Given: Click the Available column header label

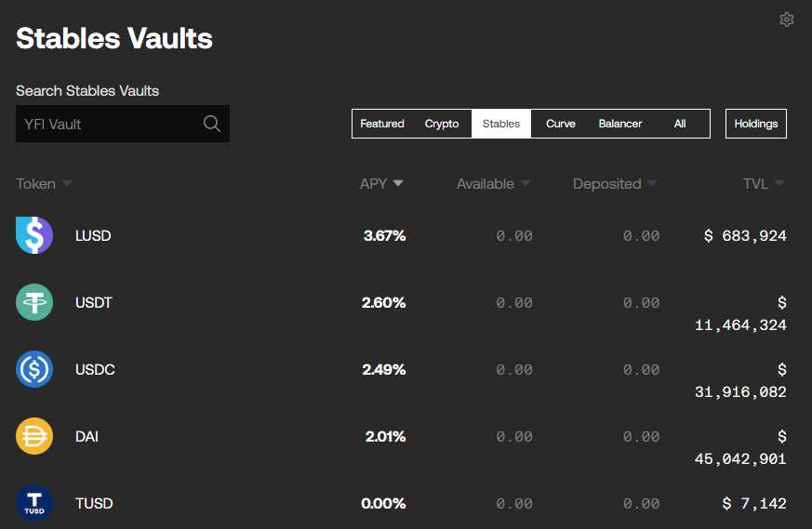Looking at the screenshot, I should pyautogui.click(x=486, y=184).
